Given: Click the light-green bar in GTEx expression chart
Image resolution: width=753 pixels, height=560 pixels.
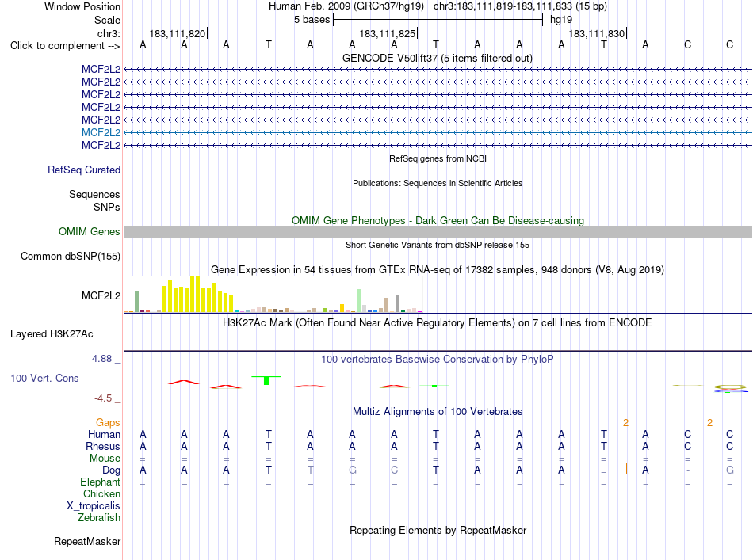Looking at the screenshot, I should point(359,301).
